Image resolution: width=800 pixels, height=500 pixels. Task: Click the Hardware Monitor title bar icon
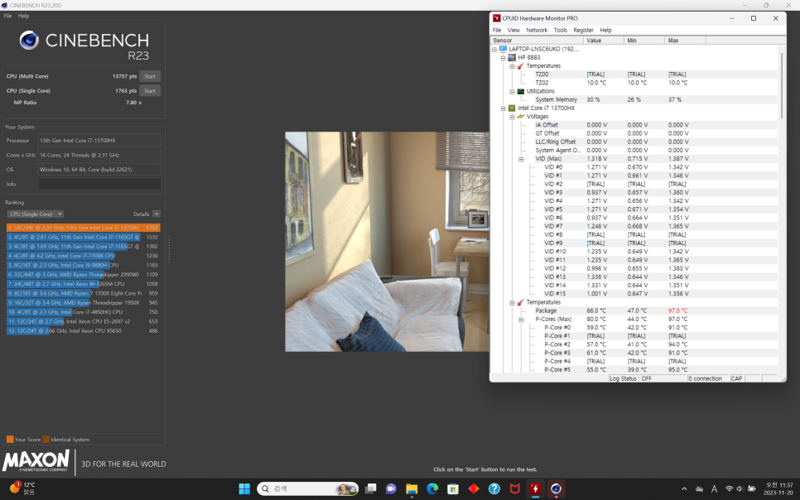[496, 18]
